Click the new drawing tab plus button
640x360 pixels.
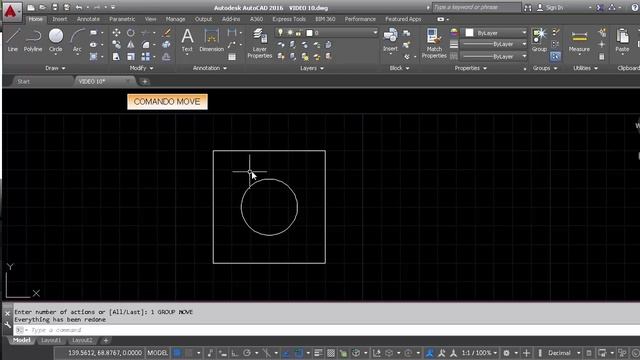tap(144, 82)
